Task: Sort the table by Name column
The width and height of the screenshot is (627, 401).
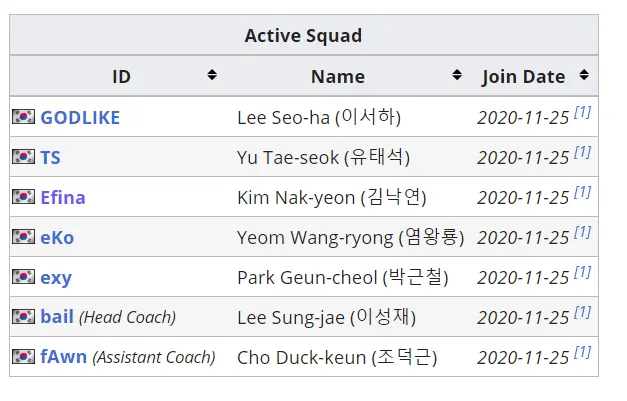Action: tap(457, 76)
